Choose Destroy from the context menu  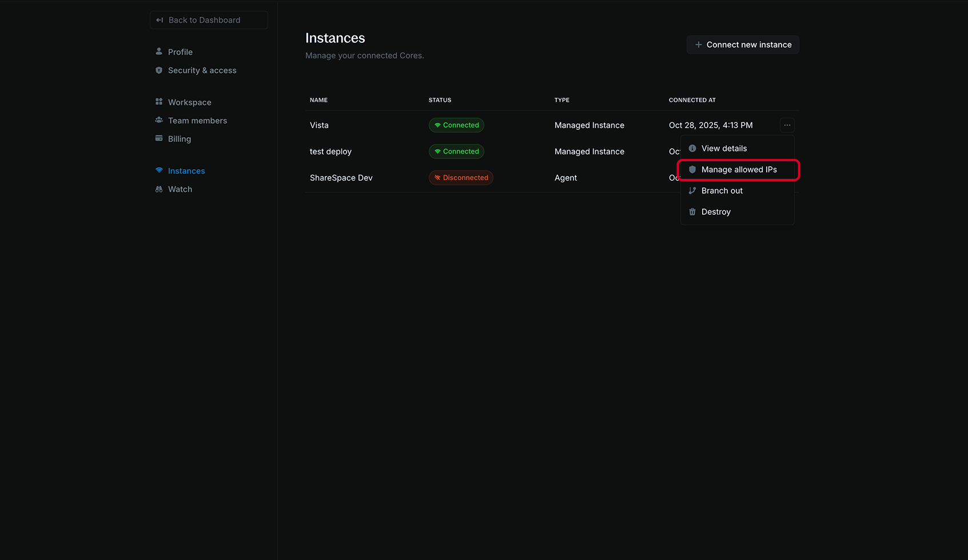tap(715, 211)
